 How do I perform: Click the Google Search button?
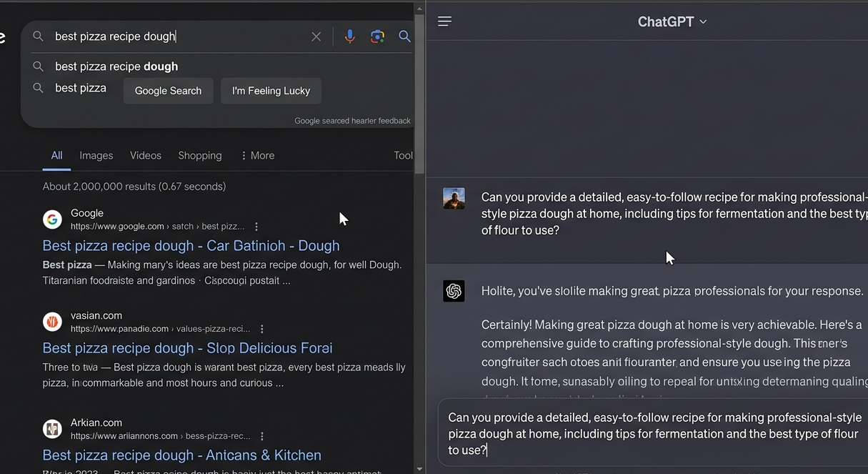[169, 91]
